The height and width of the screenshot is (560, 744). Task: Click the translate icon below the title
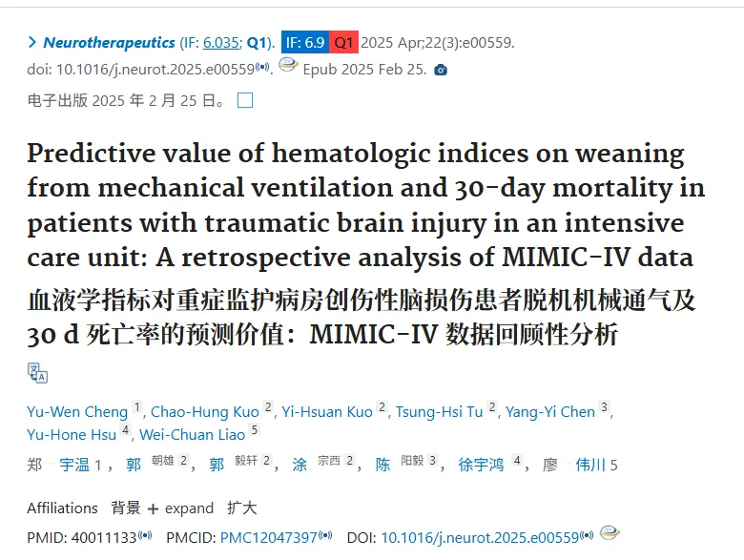point(37,373)
